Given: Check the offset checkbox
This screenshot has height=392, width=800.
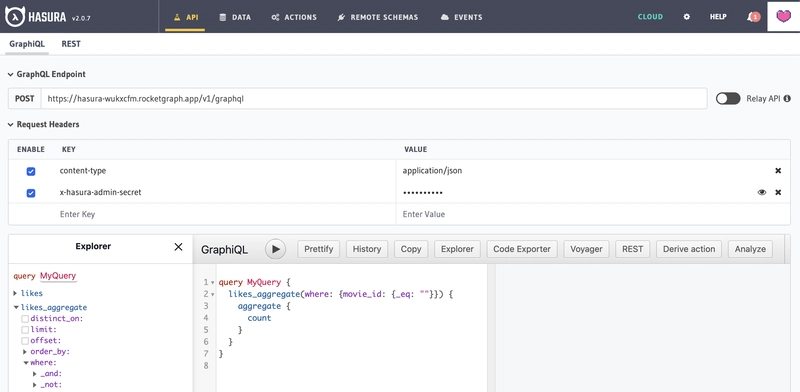Looking at the screenshot, I should [x=25, y=340].
